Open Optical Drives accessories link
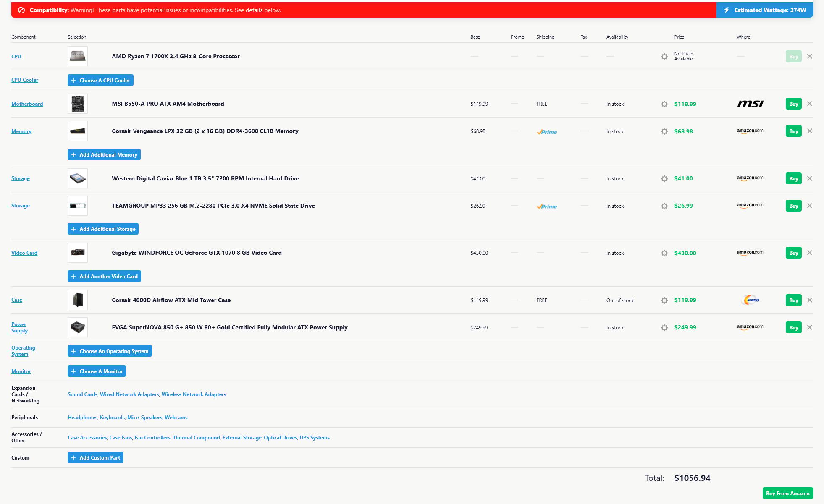Screen dimensions: 824x504 pos(281,437)
